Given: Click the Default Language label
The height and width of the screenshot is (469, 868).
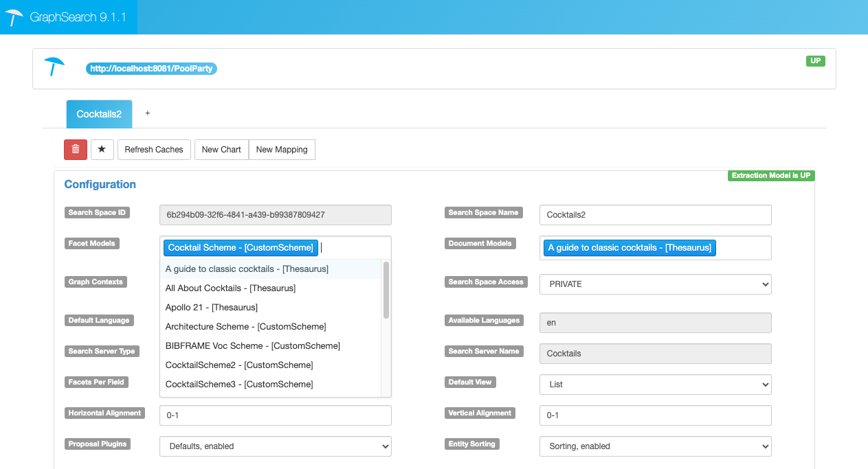Looking at the screenshot, I should click(98, 320).
